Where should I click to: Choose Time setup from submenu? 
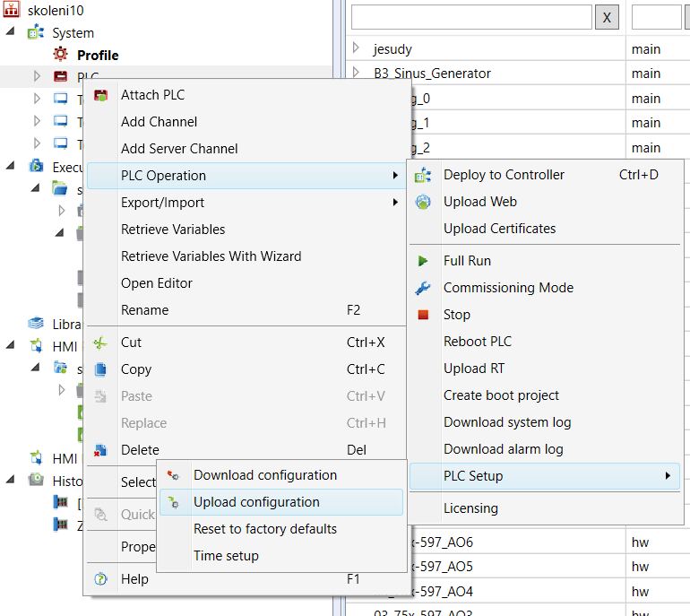point(226,556)
